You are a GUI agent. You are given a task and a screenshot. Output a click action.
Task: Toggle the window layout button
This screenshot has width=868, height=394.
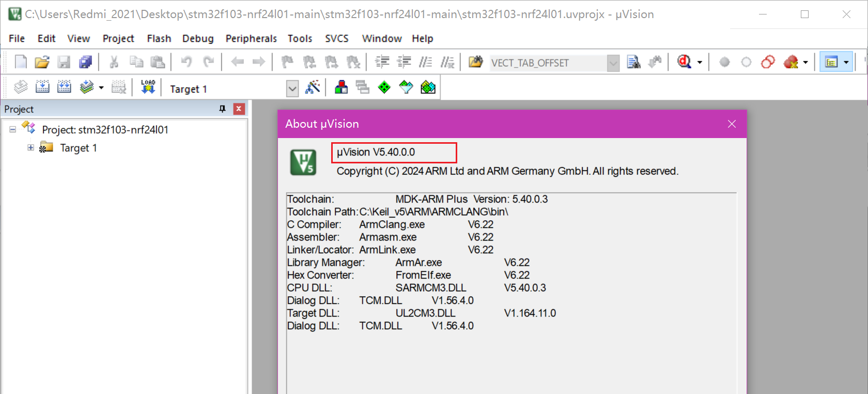(x=831, y=62)
